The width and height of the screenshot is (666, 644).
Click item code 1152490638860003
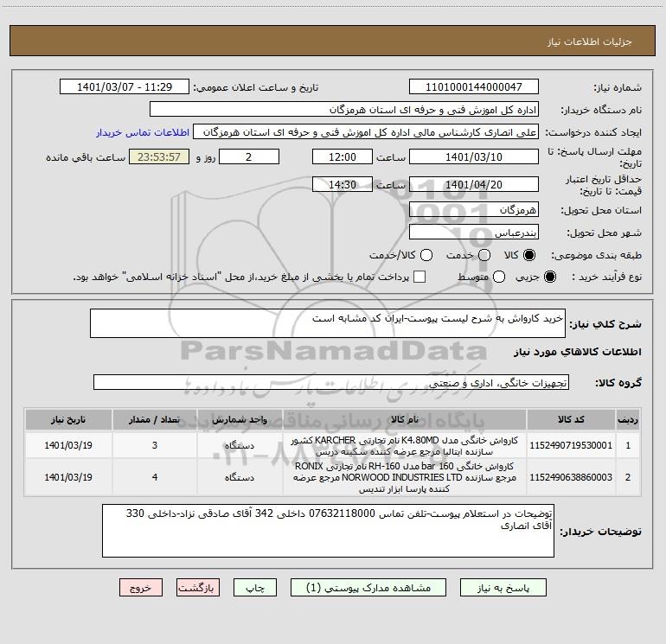tap(571, 477)
